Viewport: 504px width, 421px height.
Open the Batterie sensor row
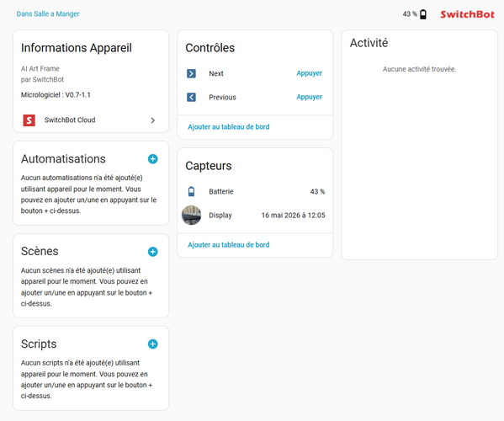point(255,192)
